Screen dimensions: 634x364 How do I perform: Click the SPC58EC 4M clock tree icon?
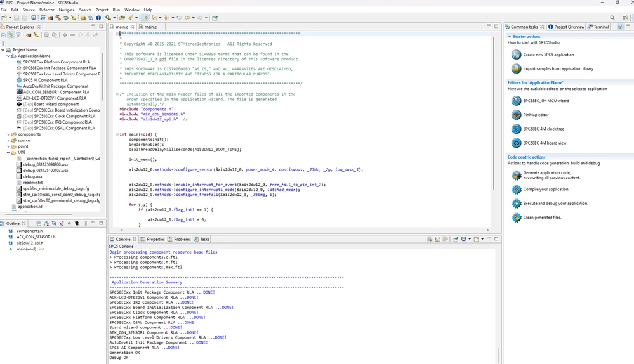[516, 129]
